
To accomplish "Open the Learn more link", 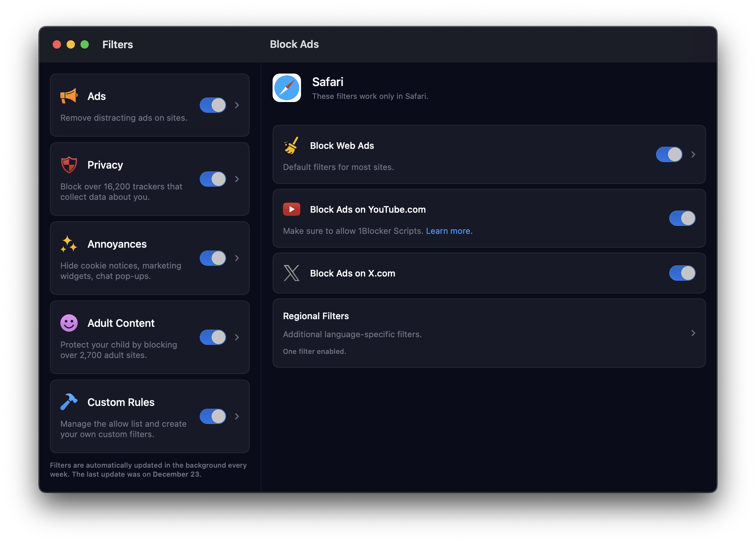I will tap(449, 231).
